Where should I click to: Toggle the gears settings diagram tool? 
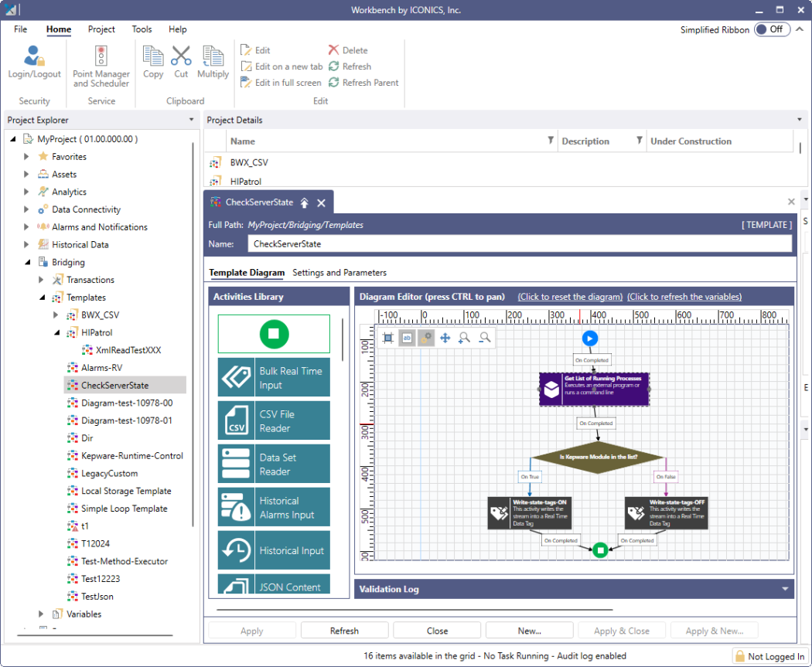click(x=426, y=338)
